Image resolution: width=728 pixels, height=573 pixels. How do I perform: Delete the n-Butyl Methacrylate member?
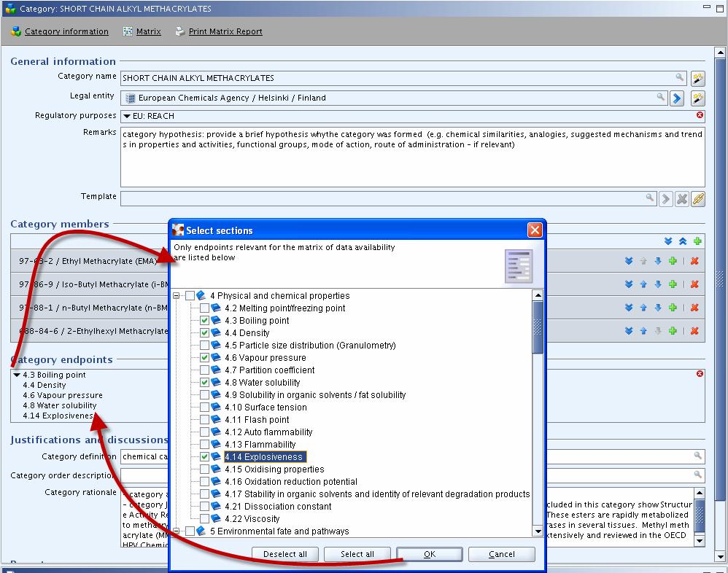(x=694, y=307)
